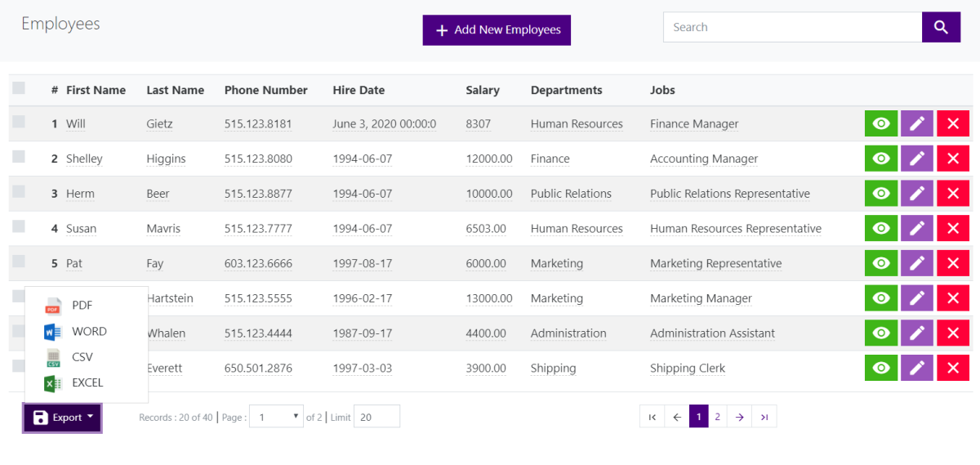Pick CSV in the export menu

coord(82,357)
